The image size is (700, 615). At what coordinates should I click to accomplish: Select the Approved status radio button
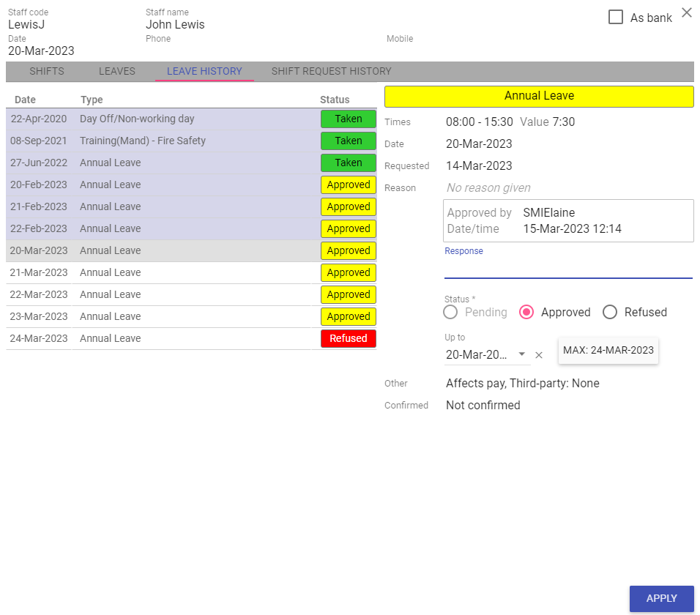pyautogui.click(x=526, y=313)
